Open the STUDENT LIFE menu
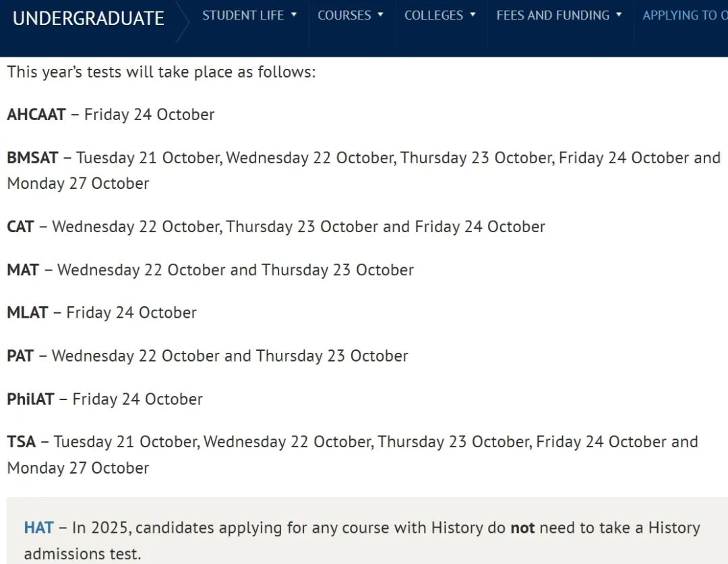728x564 pixels. point(243,15)
